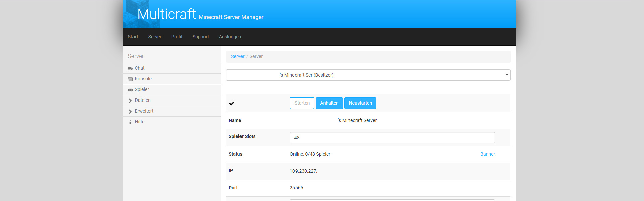Open Konsole in the sidebar
This screenshot has width=644, height=201.
click(x=172, y=79)
